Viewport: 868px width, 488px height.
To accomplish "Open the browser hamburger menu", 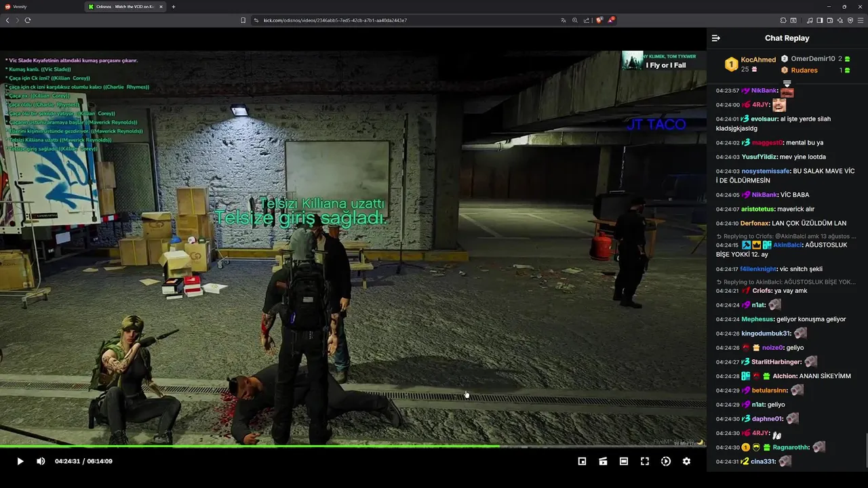I will [861, 20].
